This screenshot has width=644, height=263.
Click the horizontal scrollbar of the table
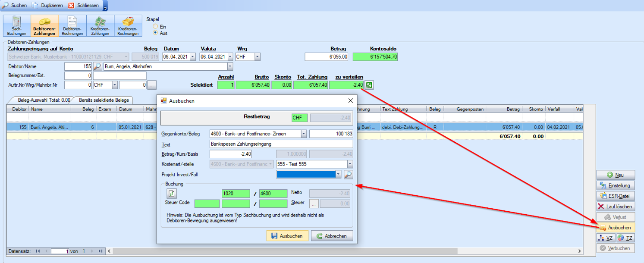point(345,251)
